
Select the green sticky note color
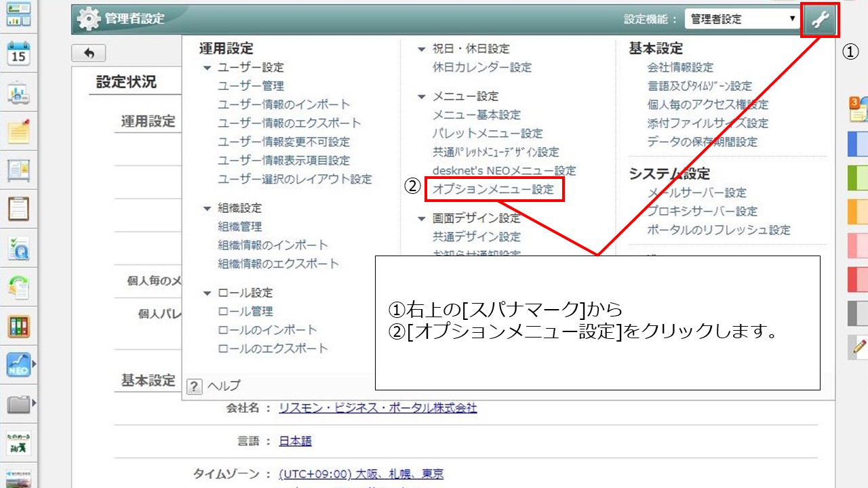click(x=858, y=178)
